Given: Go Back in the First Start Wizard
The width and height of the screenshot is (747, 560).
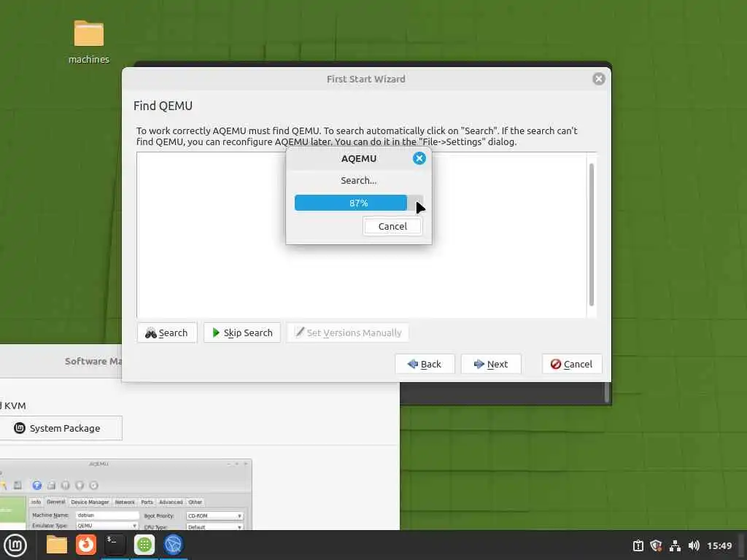Looking at the screenshot, I should [x=425, y=365].
